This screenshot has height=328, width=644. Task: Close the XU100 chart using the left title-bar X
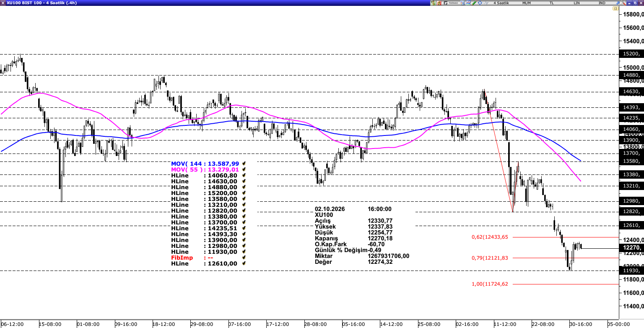(x=3, y=3)
